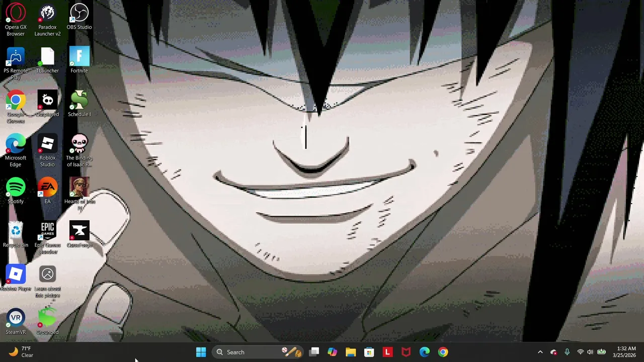Select the CurseForge desktop icon
644x362 pixels.
[x=79, y=235]
